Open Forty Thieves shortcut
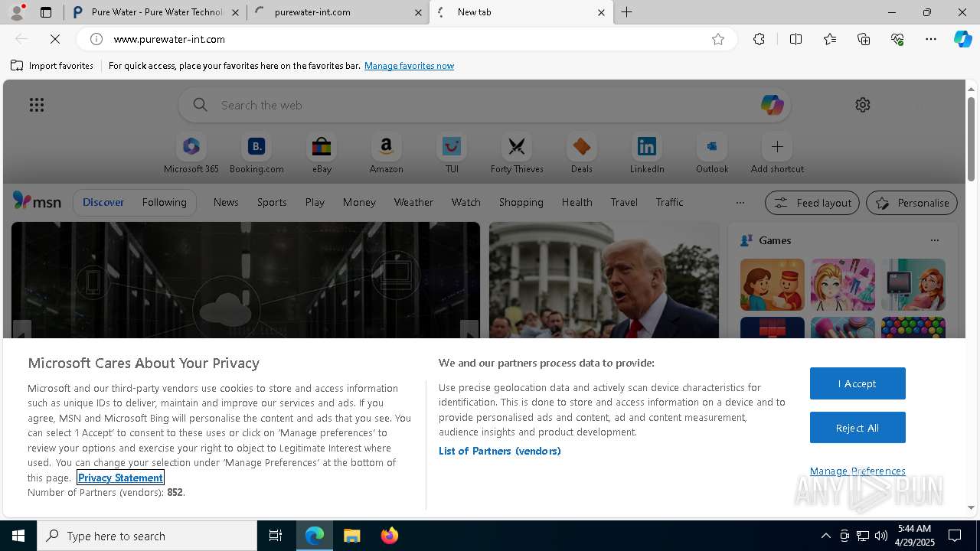This screenshot has height=551, width=980. click(517, 154)
